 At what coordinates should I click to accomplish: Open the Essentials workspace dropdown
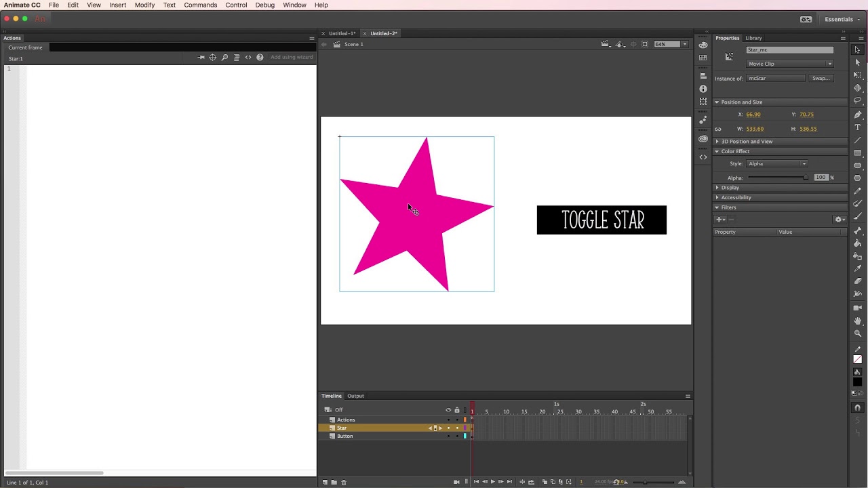pos(842,20)
